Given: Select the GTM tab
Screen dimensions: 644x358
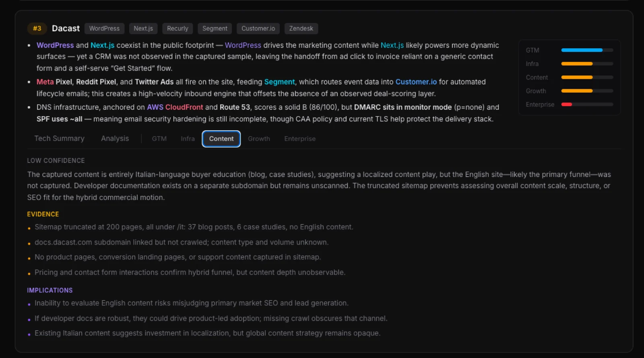Looking at the screenshot, I should tap(159, 139).
